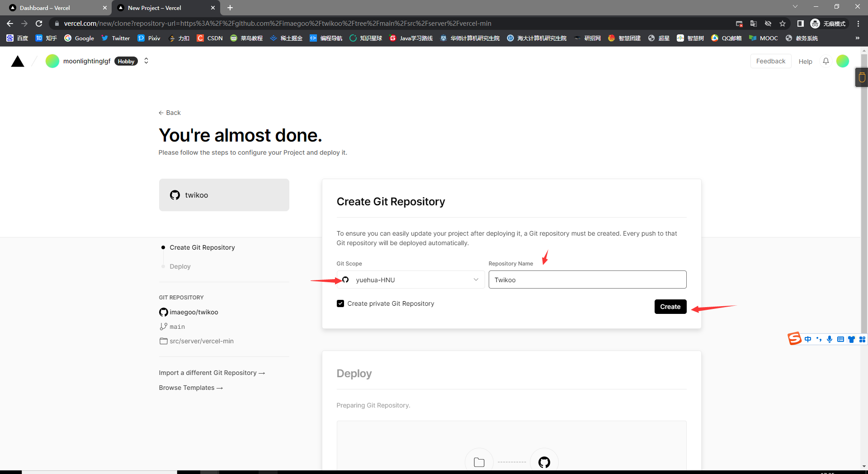868x474 pixels.
Task: Go Back using the Back link
Action: coord(170,113)
